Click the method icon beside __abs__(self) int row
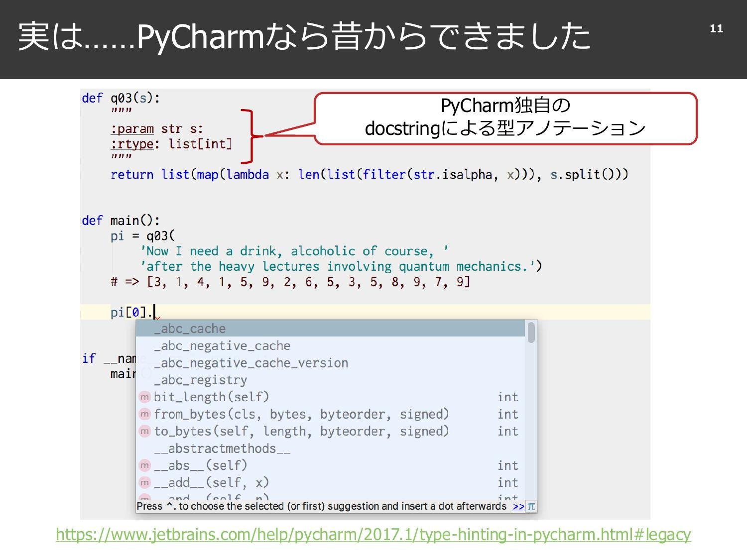Screen dimensions: 747x560 tap(144, 465)
